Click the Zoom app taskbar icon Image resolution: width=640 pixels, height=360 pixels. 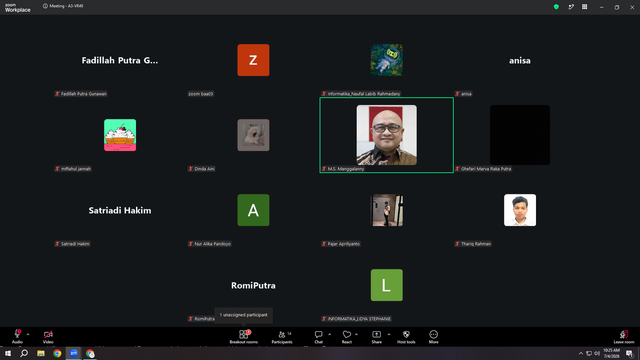click(x=74, y=353)
